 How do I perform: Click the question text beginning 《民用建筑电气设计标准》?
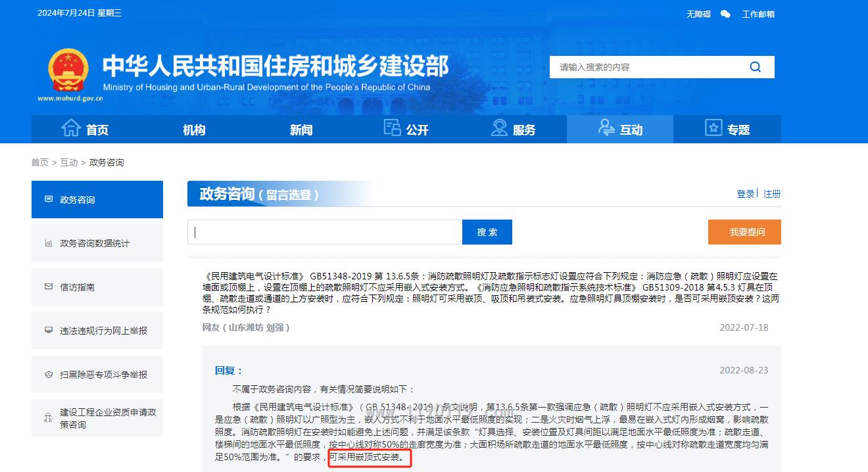pos(491,293)
